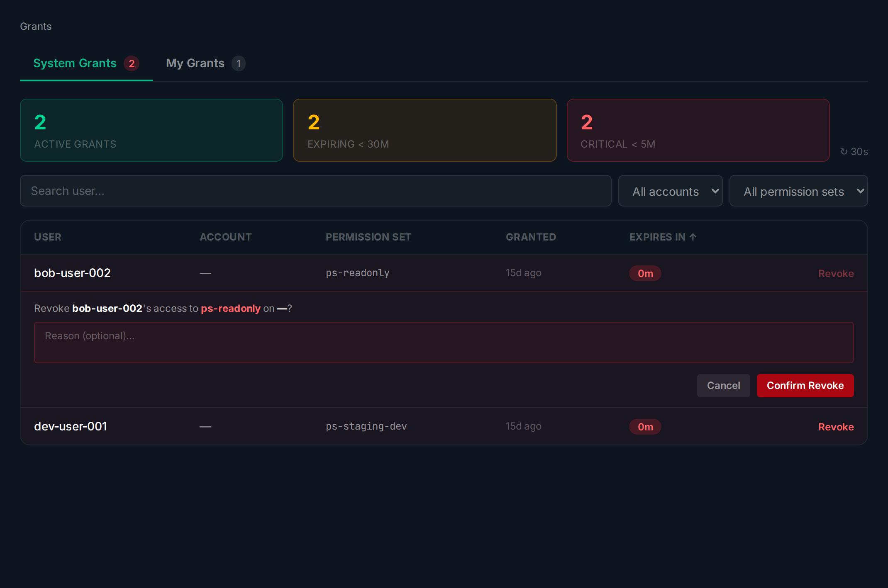Click Revoke on the dev-user-001 row

click(x=836, y=427)
